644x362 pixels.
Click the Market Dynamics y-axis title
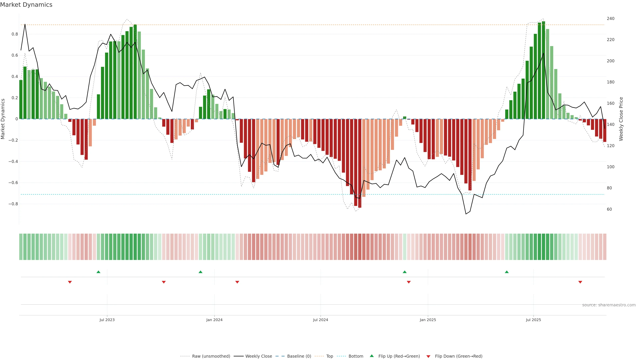click(x=3, y=119)
